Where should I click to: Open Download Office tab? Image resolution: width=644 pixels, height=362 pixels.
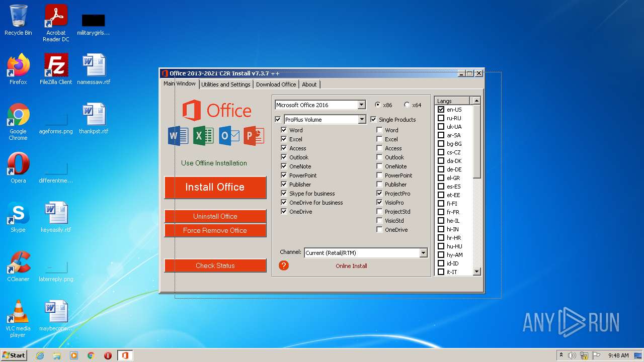click(x=276, y=84)
